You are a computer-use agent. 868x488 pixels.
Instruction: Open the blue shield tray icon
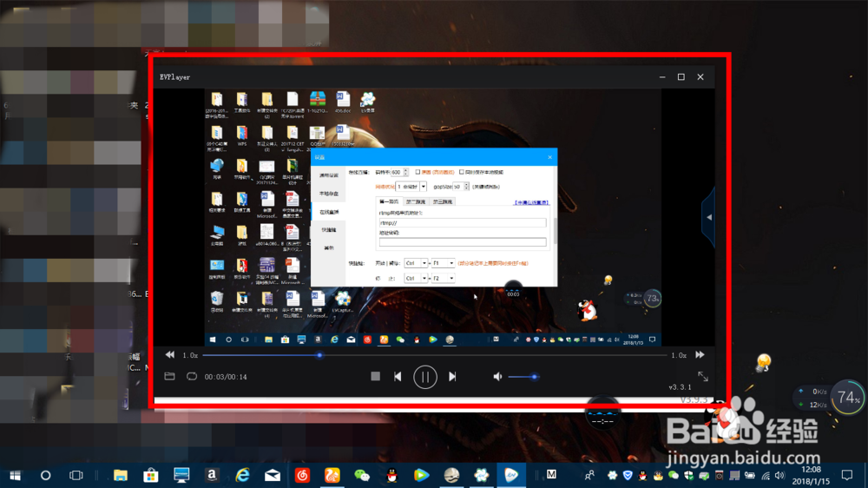tap(628, 475)
